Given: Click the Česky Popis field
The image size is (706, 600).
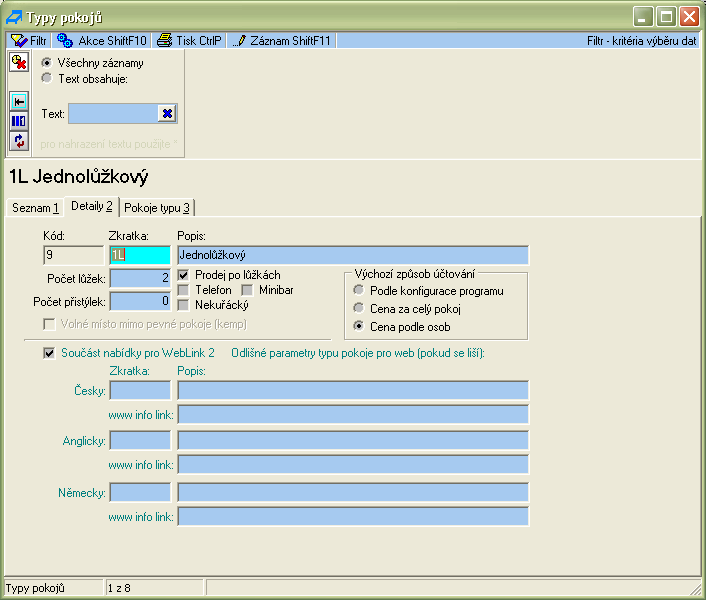Looking at the screenshot, I should 353,390.
